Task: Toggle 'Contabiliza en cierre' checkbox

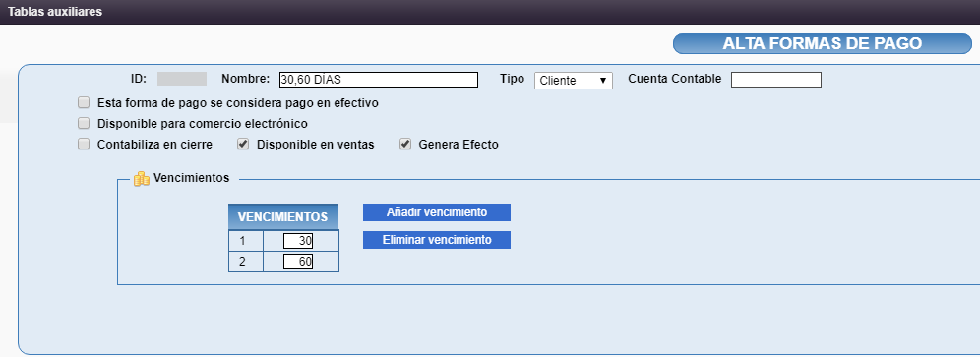Action: tap(84, 144)
